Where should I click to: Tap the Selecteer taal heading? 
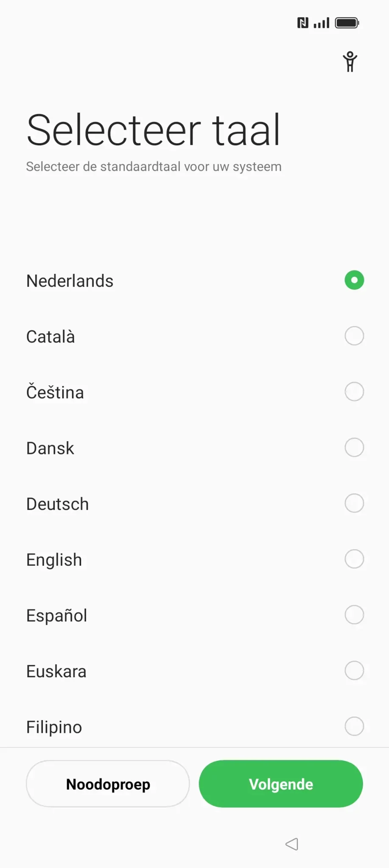153,130
